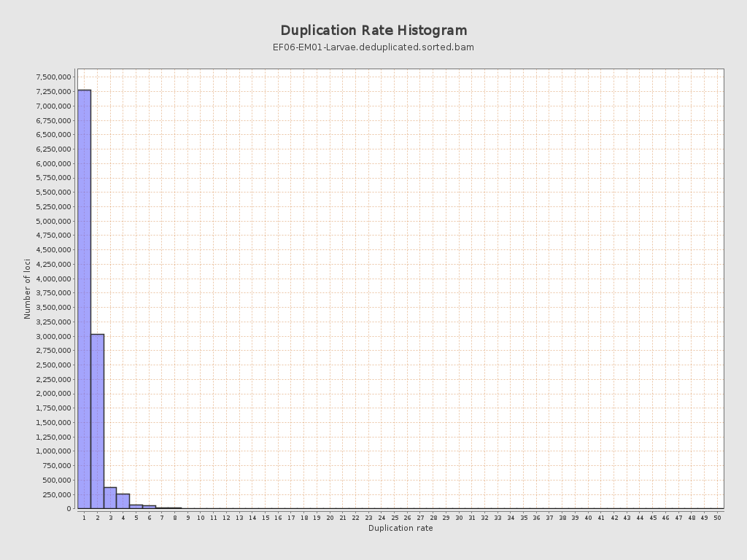Click the 1,500,000 y-axis tick label

point(53,422)
